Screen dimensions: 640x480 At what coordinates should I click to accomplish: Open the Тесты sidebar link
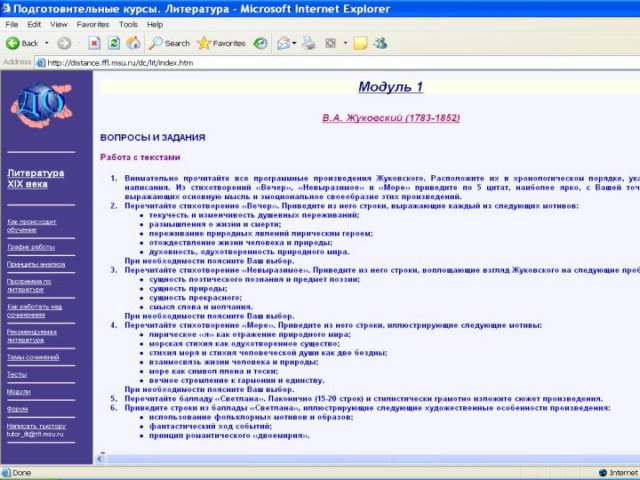click(17, 374)
